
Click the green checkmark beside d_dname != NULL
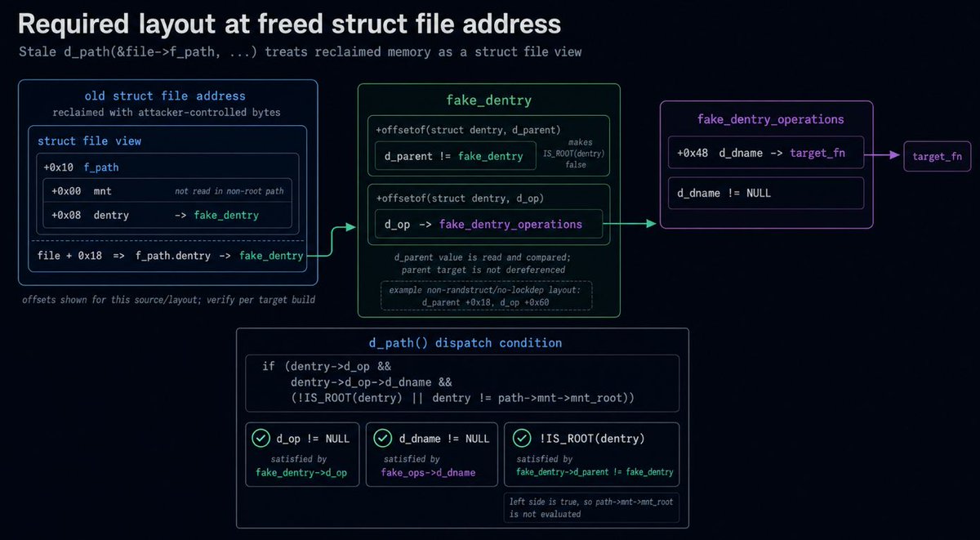click(381, 439)
